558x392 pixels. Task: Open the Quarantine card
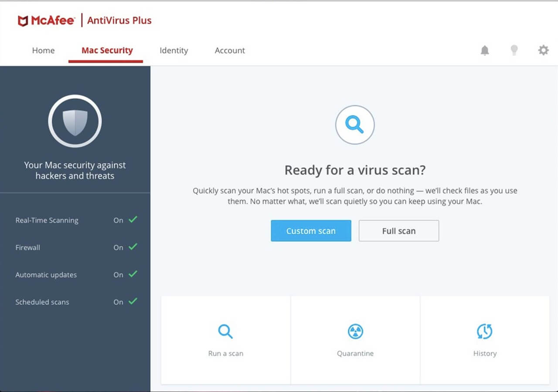pos(355,340)
